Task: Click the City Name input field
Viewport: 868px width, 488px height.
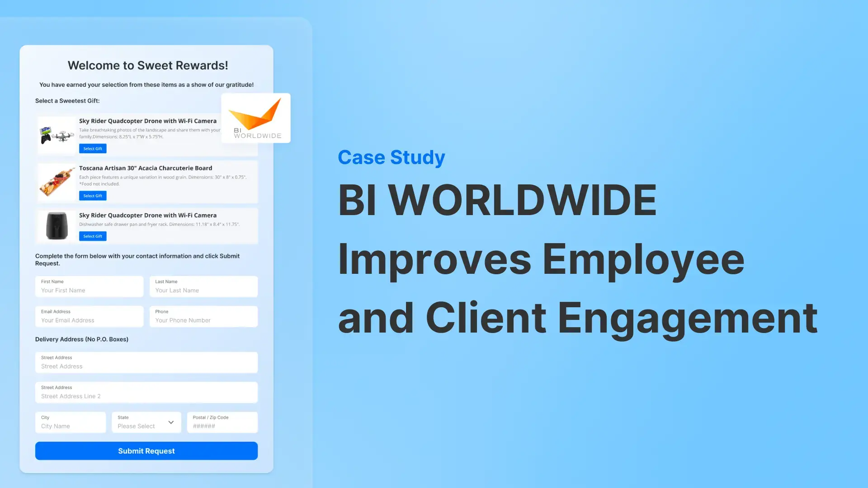Action: coord(71,426)
